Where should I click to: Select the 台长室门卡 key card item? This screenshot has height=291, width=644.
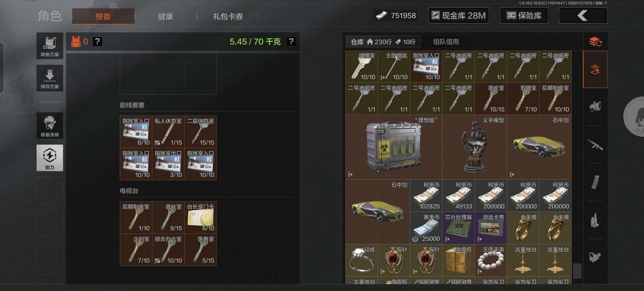(201, 217)
